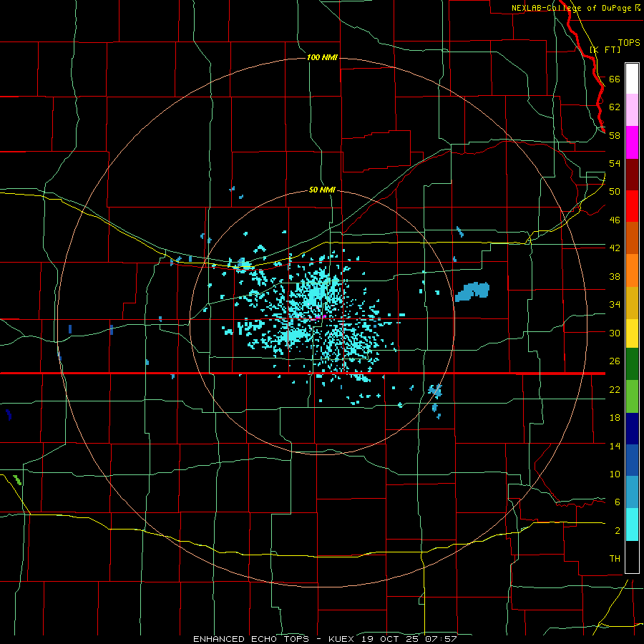Click the bright magenta legend color band
The image size is (644, 644).
[x=632, y=142]
